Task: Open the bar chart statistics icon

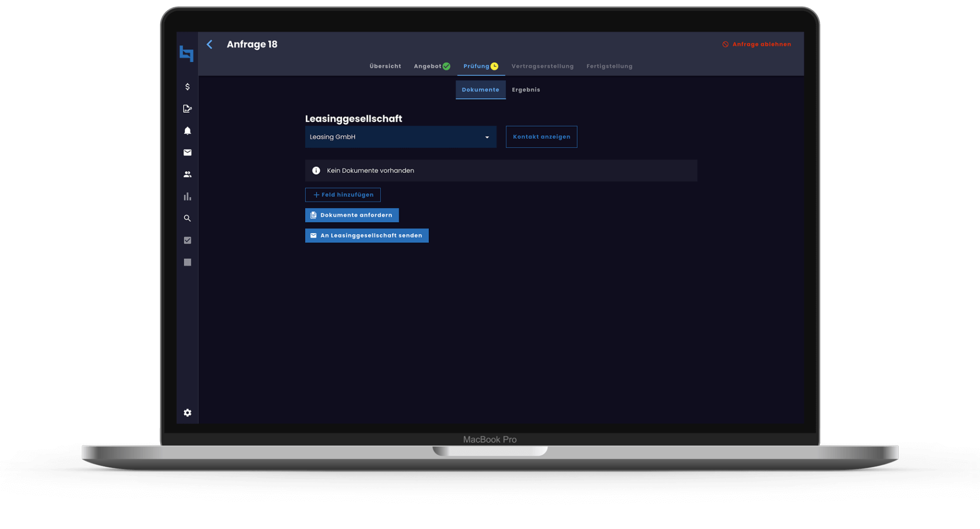Action: (187, 196)
